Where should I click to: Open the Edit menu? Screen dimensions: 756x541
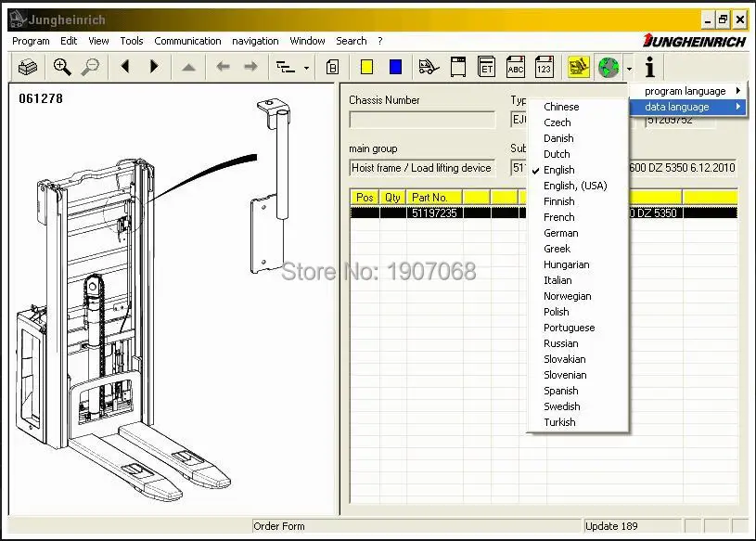click(69, 41)
